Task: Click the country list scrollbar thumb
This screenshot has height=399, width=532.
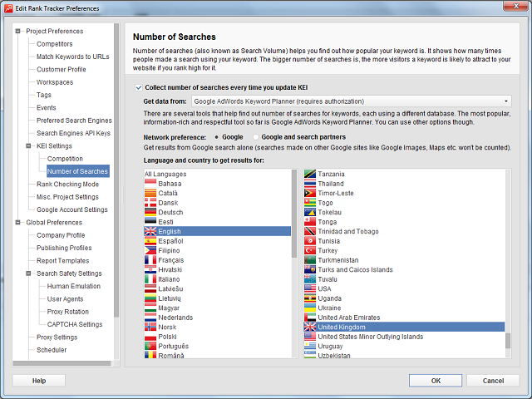Action: [x=508, y=341]
